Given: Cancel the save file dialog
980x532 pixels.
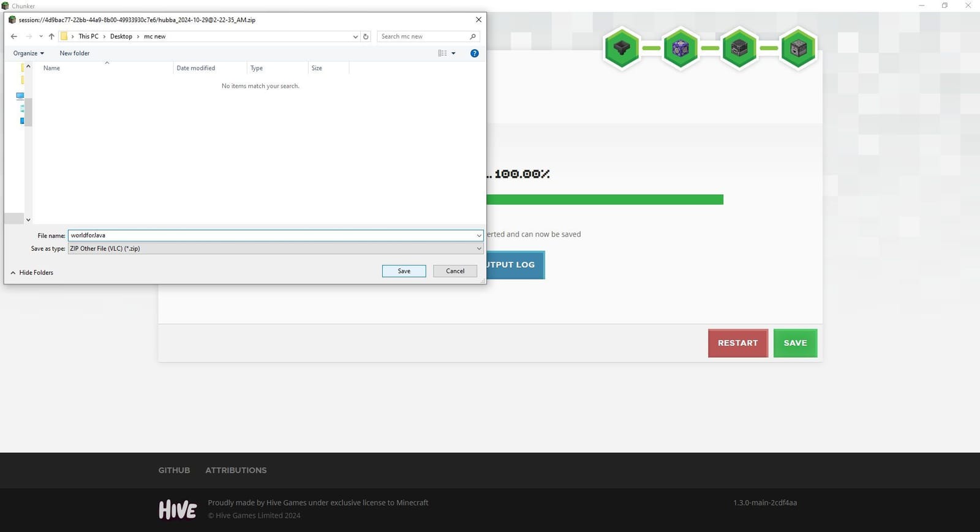Looking at the screenshot, I should click(454, 271).
